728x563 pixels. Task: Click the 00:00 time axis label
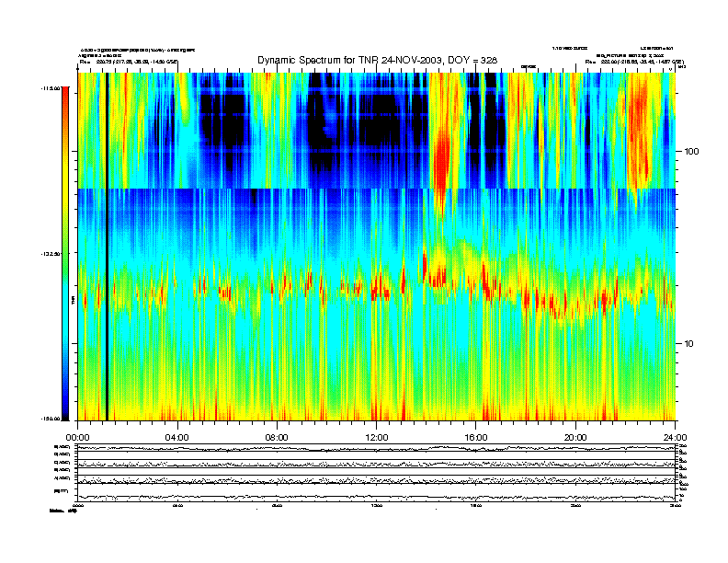(x=77, y=438)
